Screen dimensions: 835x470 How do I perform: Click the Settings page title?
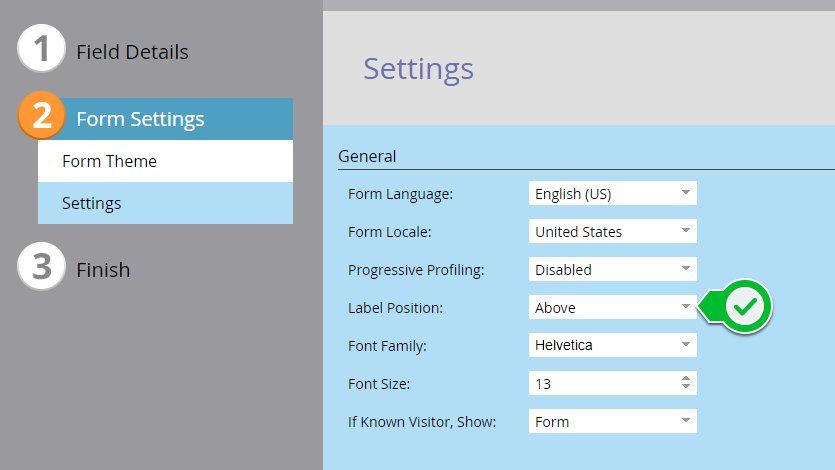(x=419, y=69)
